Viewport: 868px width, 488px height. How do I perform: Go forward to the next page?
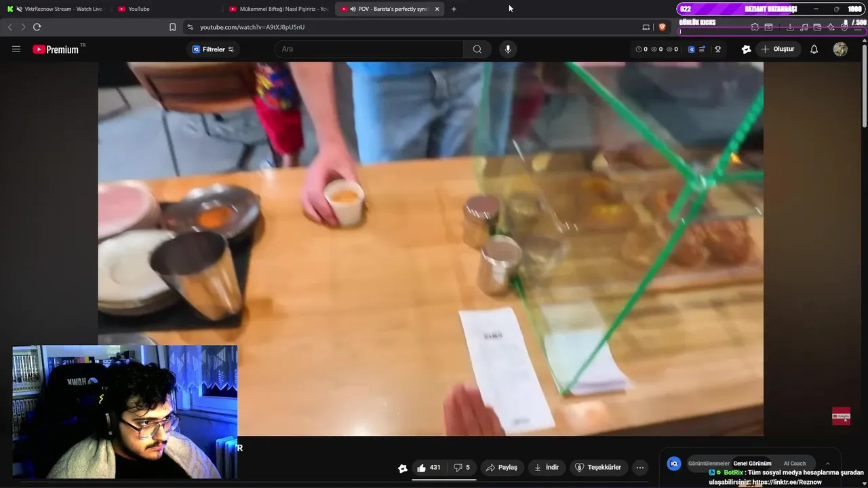(x=23, y=27)
